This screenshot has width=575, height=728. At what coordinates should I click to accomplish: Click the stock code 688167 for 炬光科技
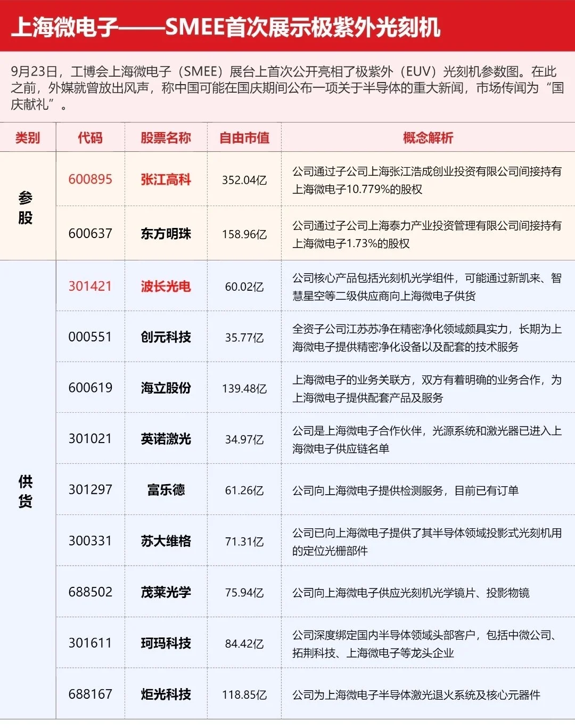(x=88, y=694)
